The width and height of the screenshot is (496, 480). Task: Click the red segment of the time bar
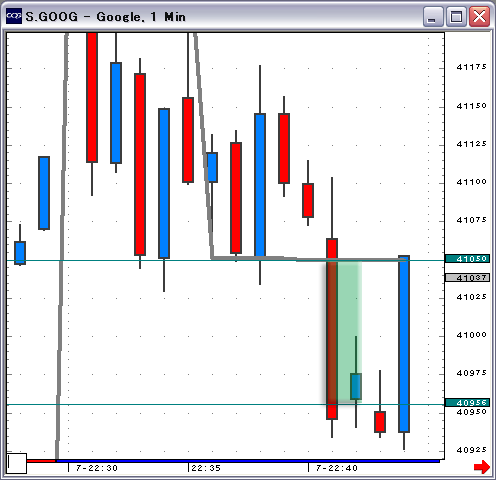click(41, 461)
